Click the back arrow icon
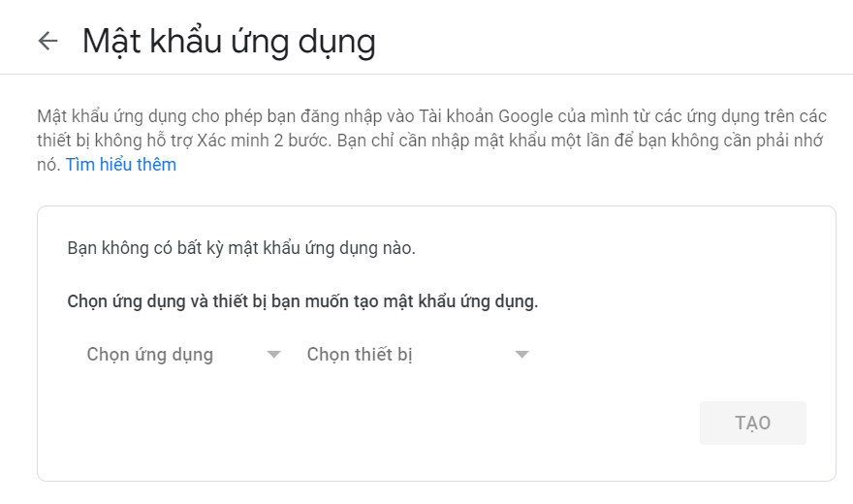This screenshot has width=853, height=504. pyautogui.click(x=47, y=41)
